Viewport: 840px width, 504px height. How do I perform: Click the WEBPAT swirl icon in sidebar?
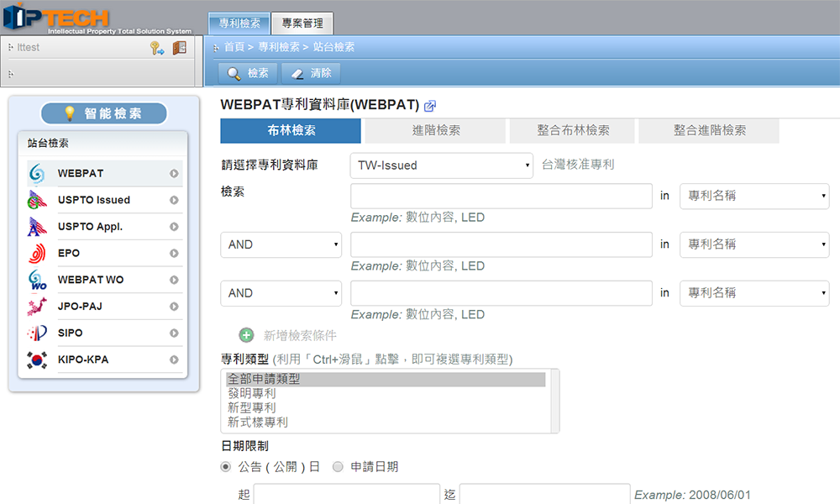[x=37, y=174]
